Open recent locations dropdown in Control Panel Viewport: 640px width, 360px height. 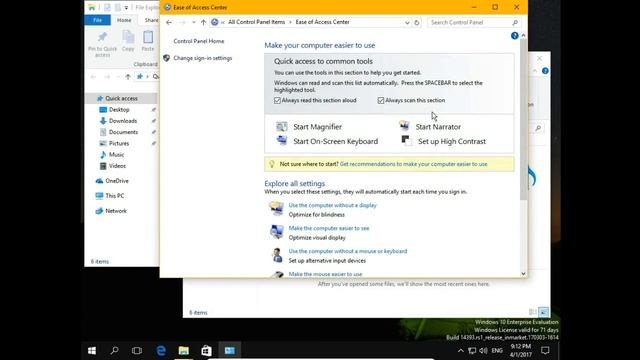(193, 22)
